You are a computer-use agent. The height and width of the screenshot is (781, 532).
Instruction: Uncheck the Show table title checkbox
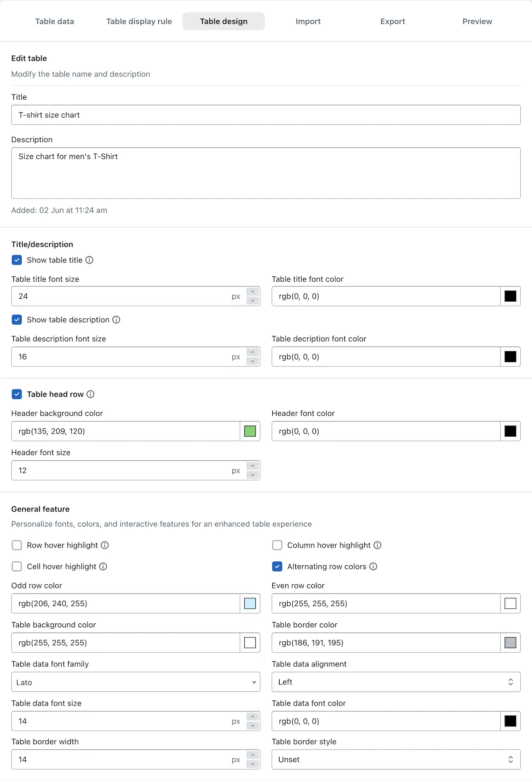tap(17, 260)
